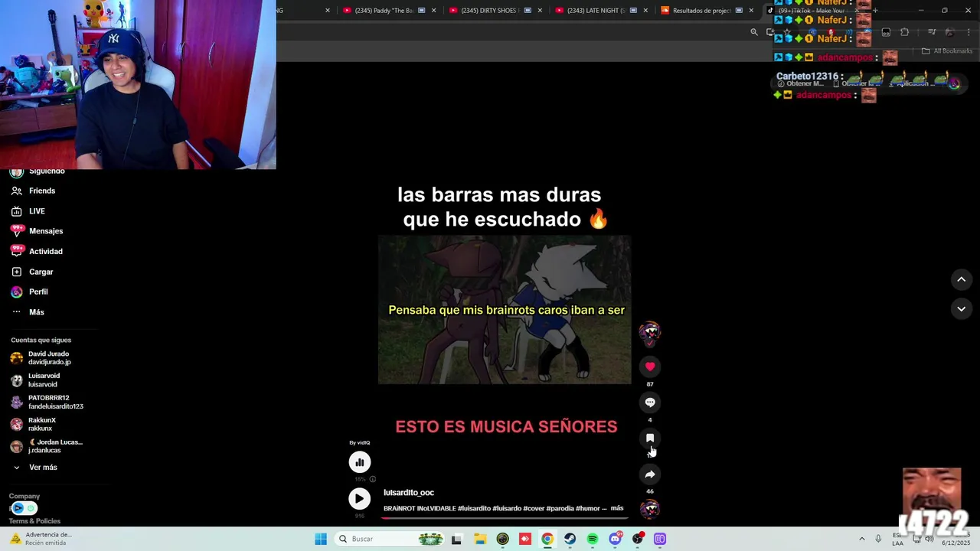The height and width of the screenshot is (551, 980).
Task: Open the vidIQ stats bar-chart button
Action: pyautogui.click(x=360, y=462)
